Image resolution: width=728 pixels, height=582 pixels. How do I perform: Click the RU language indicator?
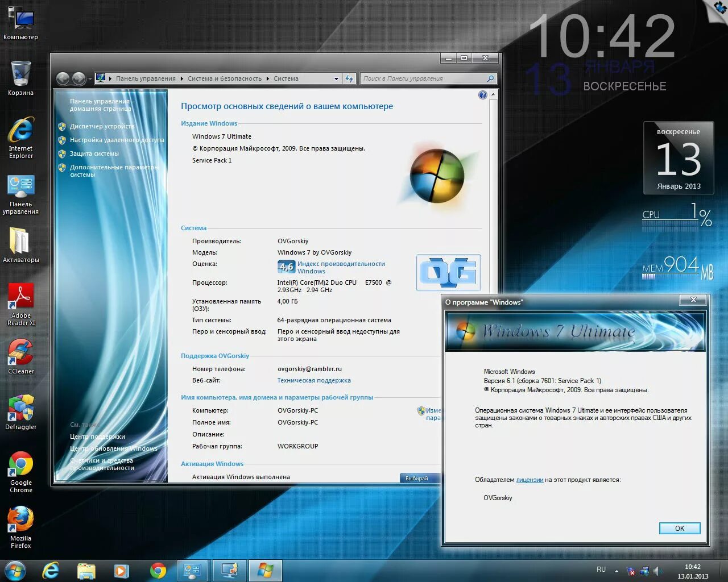tap(601, 569)
